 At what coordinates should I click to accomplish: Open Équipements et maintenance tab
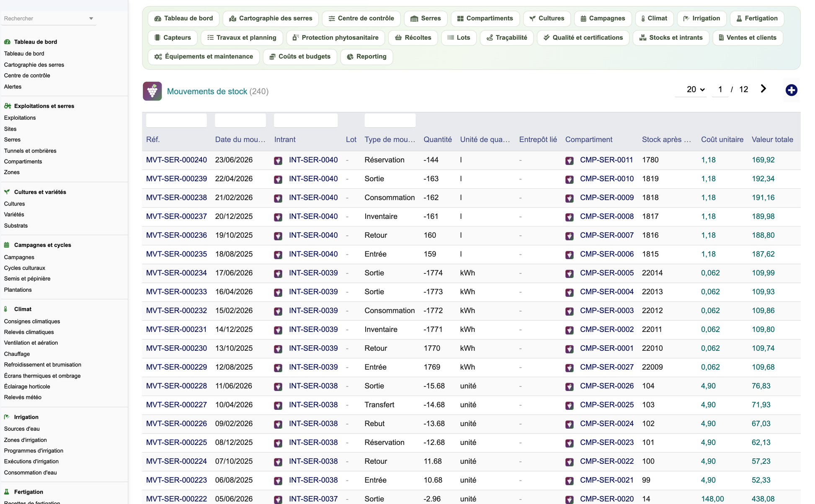tap(204, 57)
